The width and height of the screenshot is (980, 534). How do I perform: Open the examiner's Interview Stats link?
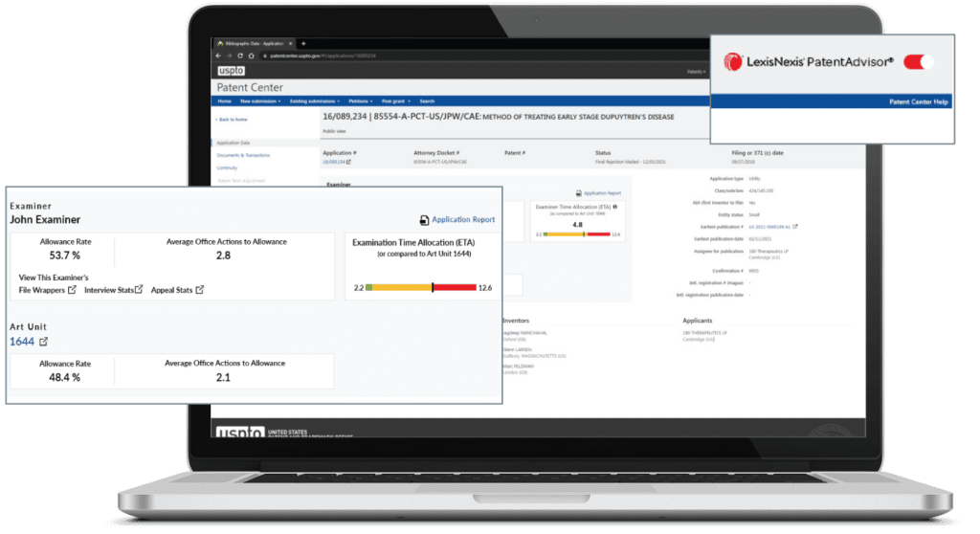[114, 290]
